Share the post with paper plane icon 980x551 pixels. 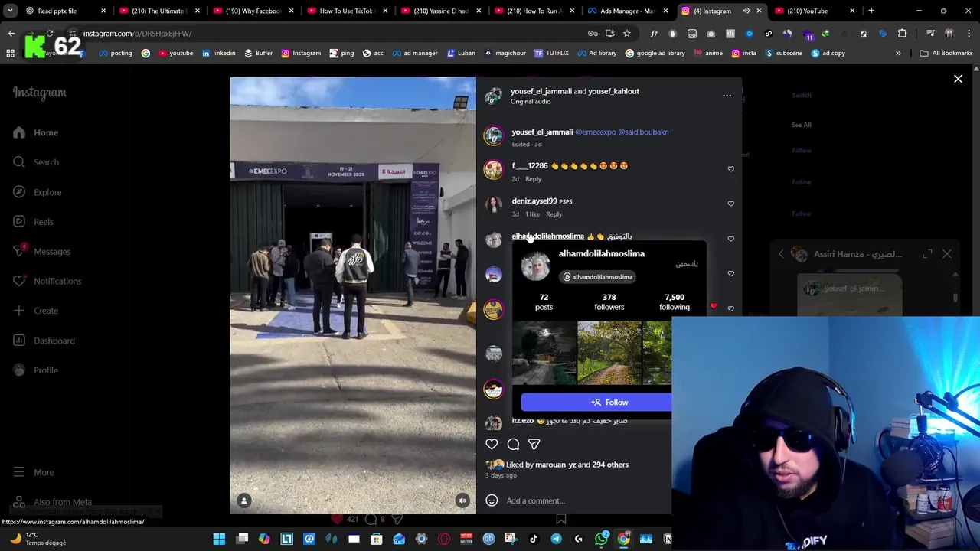(x=534, y=444)
